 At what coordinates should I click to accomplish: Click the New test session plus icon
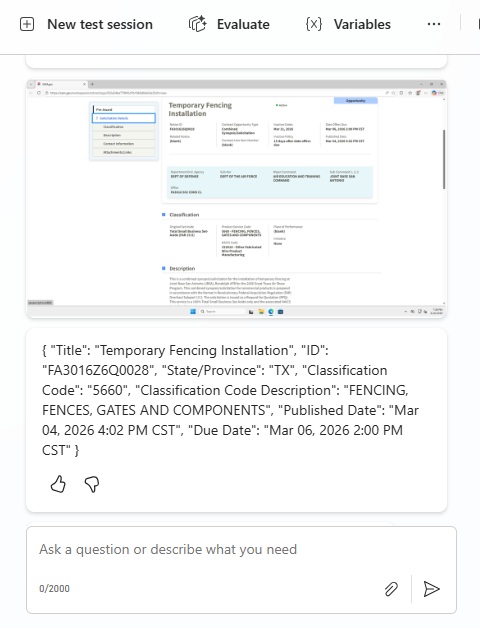[x=27, y=24]
